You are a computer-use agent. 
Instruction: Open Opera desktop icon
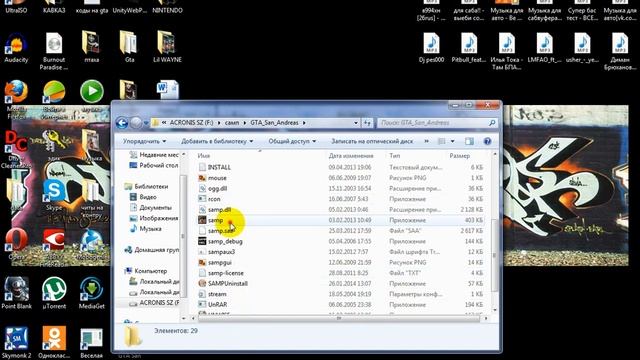pyautogui.click(x=16, y=244)
